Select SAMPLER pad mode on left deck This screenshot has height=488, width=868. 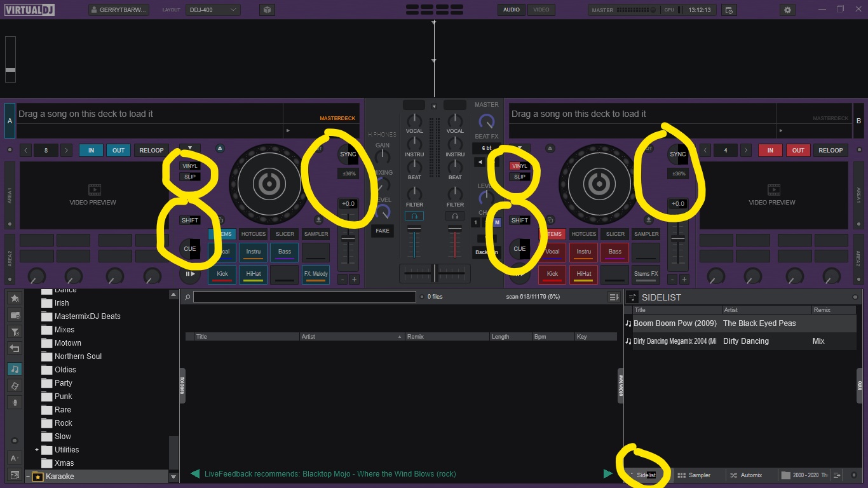click(316, 234)
